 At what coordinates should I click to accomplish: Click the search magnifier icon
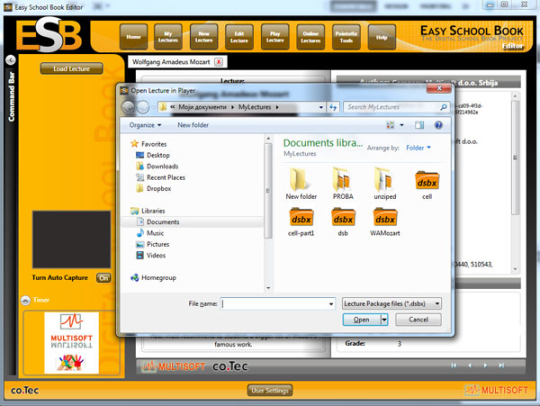[x=444, y=107]
